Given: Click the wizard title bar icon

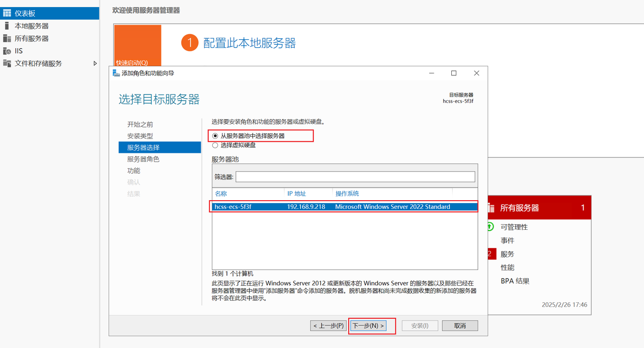Looking at the screenshot, I should point(116,73).
